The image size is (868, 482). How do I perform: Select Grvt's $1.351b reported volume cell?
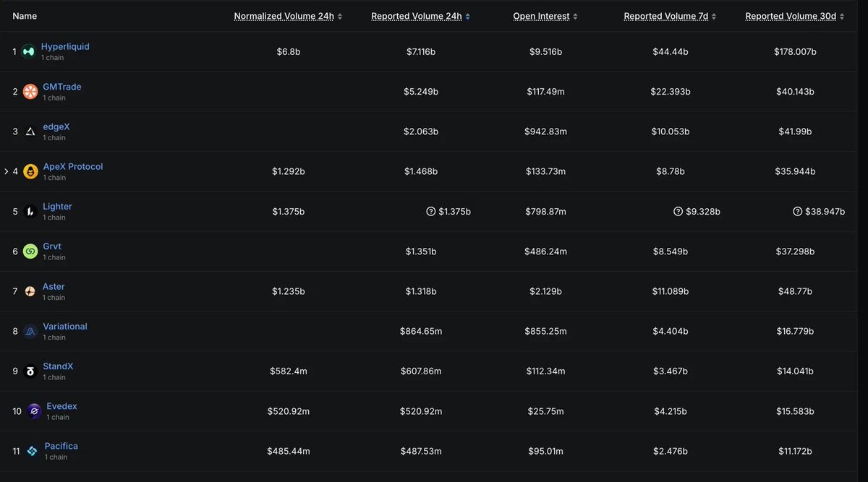421,251
